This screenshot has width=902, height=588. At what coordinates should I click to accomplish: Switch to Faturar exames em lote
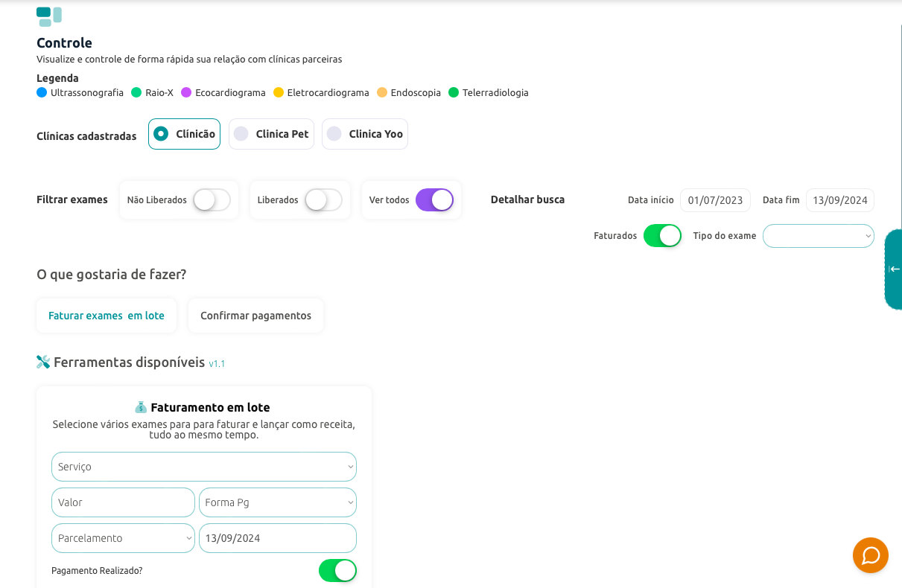(x=107, y=316)
